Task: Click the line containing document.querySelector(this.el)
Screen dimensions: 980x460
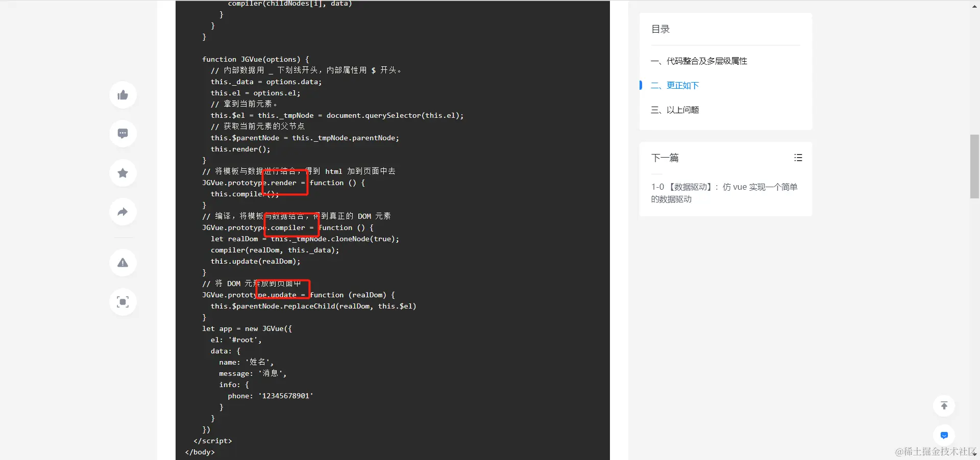Action: pos(337,115)
